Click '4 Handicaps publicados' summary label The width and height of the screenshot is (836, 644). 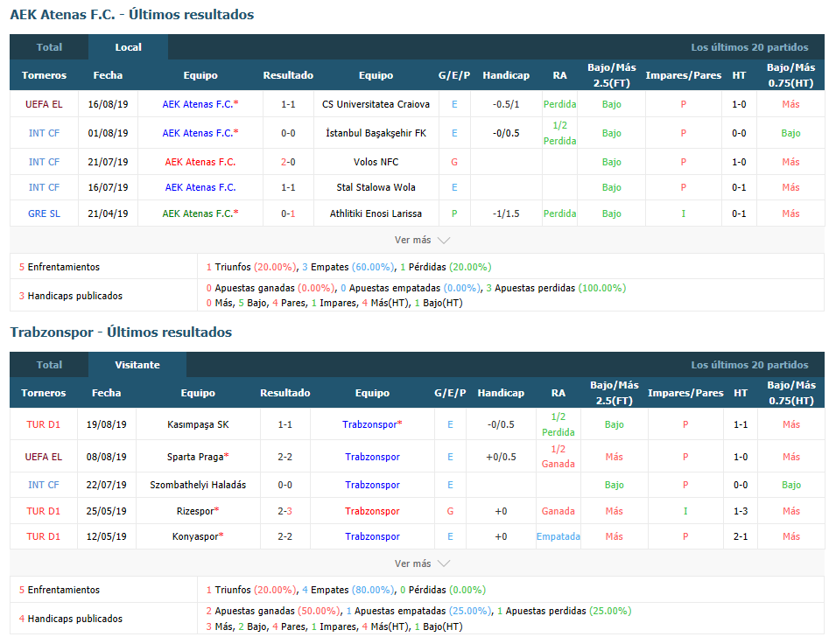click(x=70, y=619)
